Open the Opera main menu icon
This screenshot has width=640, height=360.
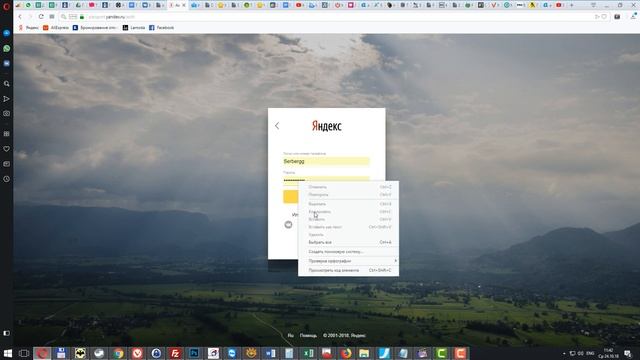6,6
